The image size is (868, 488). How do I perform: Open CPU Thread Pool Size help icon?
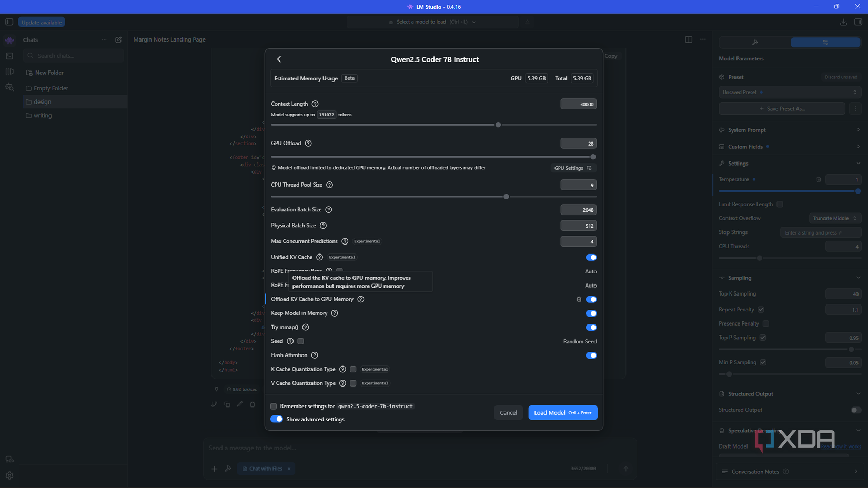pyautogui.click(x=330, y=185)
